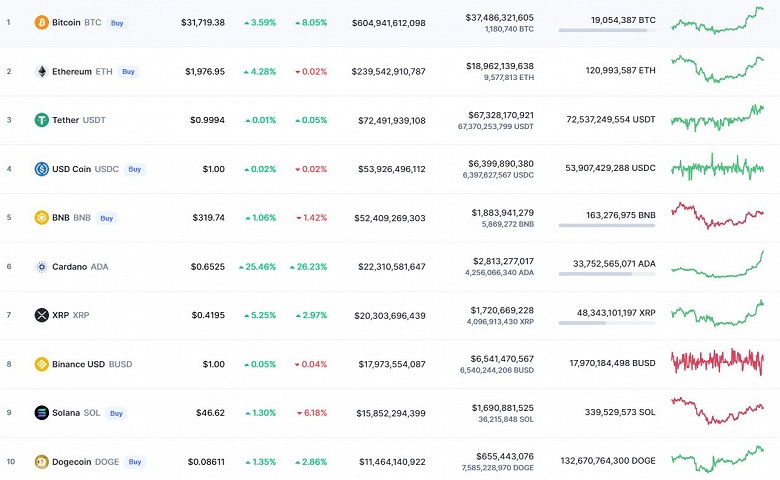
Task: Click Bitcoin's circulating supply progress bar
Action: 607,30
